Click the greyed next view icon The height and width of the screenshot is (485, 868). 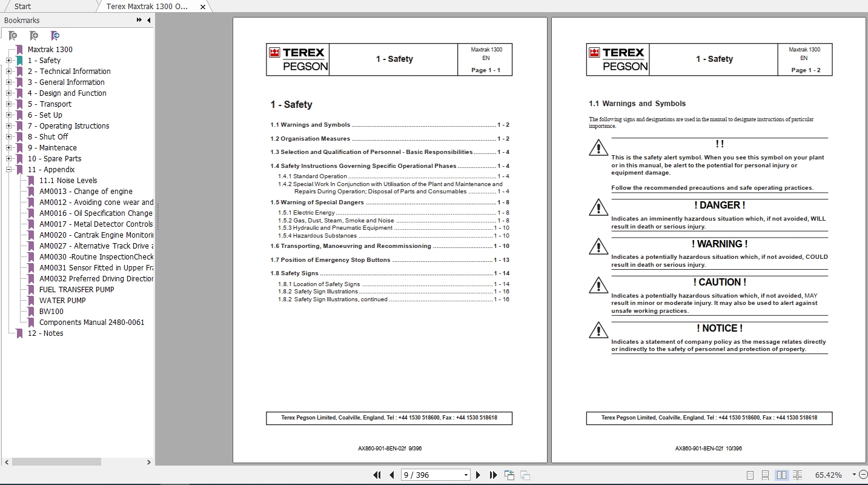tap(525, 475)
